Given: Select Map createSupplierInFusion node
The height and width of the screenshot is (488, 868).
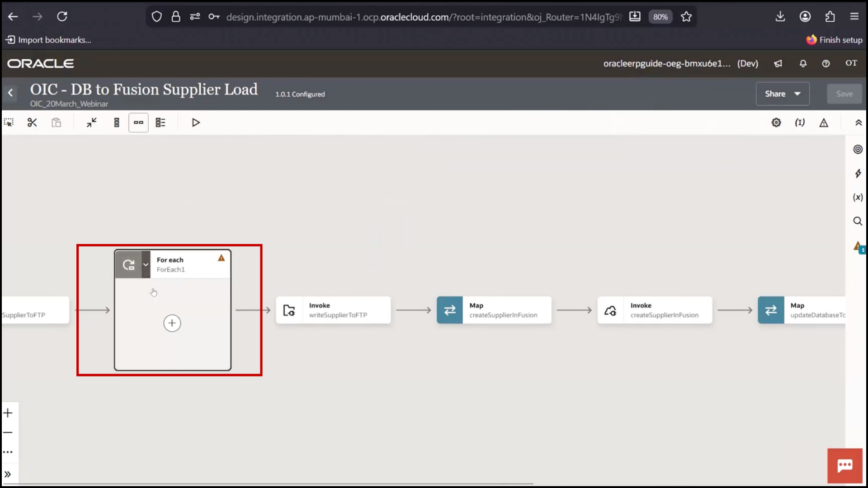Looking at the screenshot, I should 494,310.
